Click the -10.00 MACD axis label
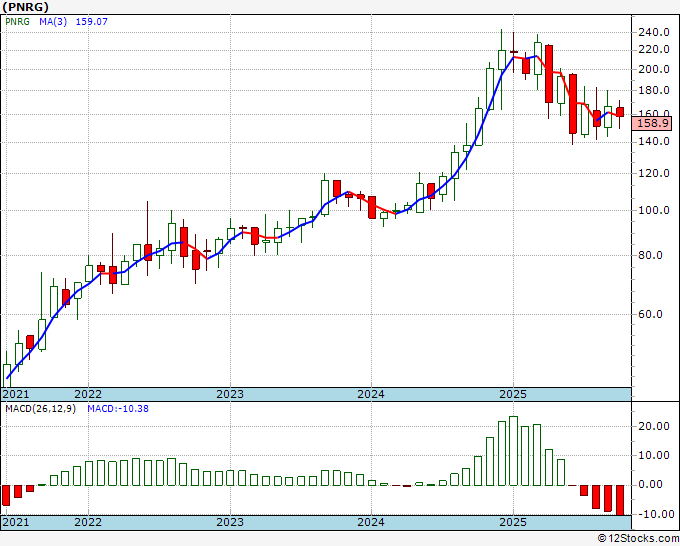 tap(655, 514)
